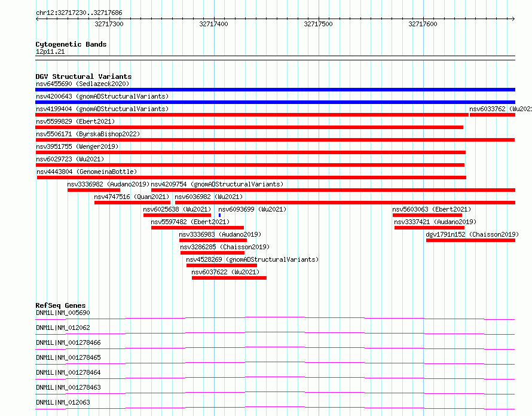Viewport: 532px width, 416px height.
Task: Open nsv5597482 (Ebert2021) label
Action: pos(190,222)
